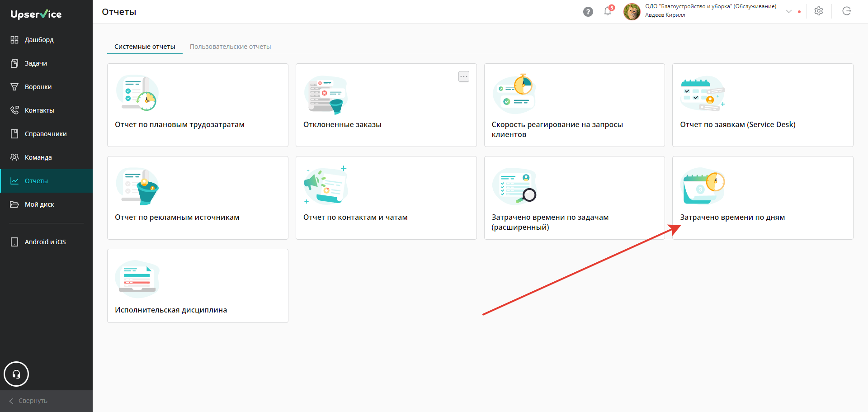This screenshot has height=412, width=868.
Task: Open Отчет по контактам и чатам
Action: click(x=355, y=217)
